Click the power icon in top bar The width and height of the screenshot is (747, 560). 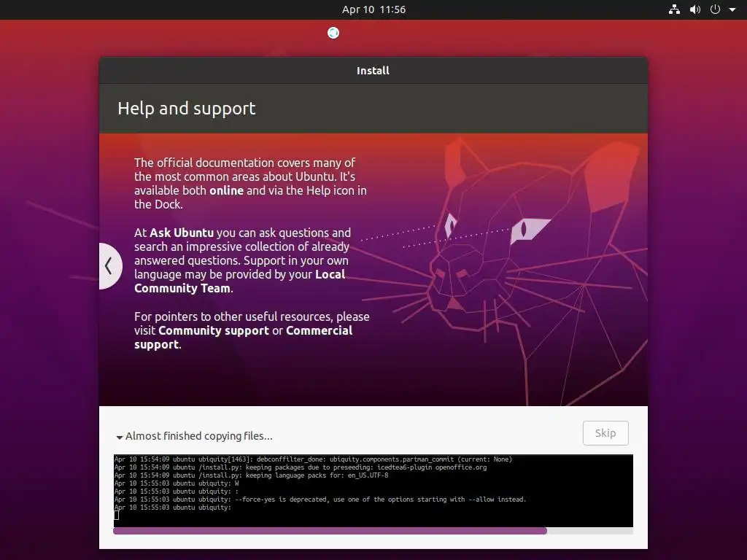715,9
